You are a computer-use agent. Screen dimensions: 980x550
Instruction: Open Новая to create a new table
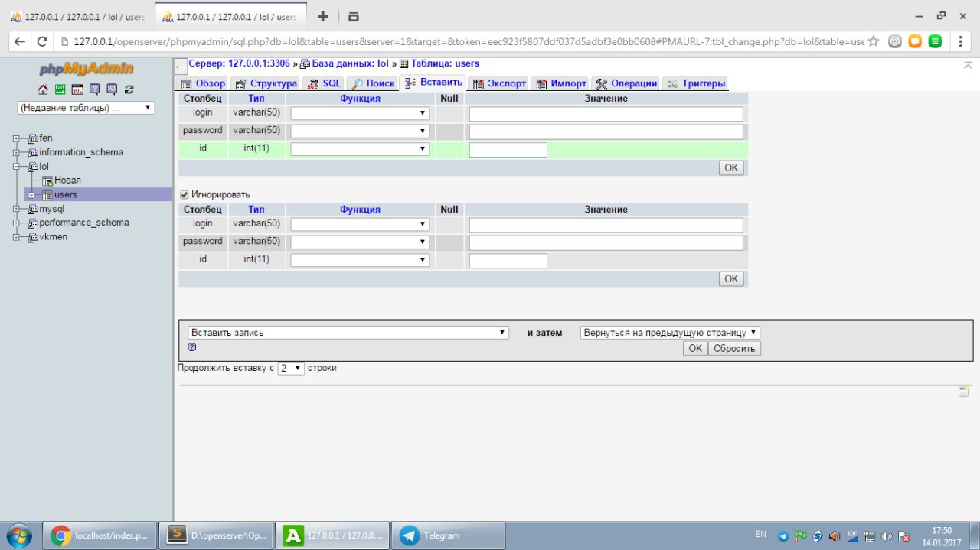tap(67, 181)
